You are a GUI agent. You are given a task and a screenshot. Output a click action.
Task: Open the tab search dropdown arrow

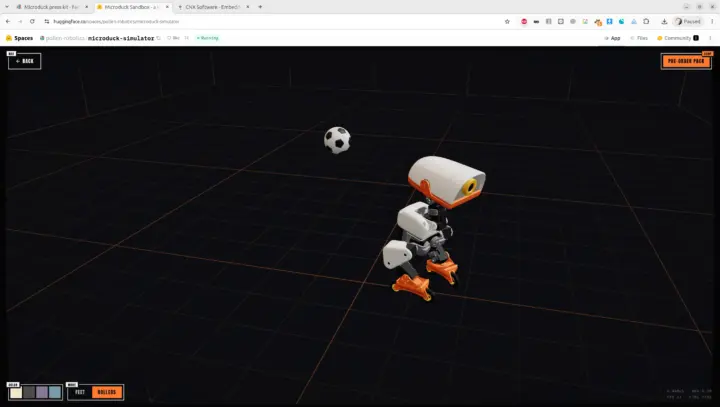pyautogui.click(x=6, y=7)
